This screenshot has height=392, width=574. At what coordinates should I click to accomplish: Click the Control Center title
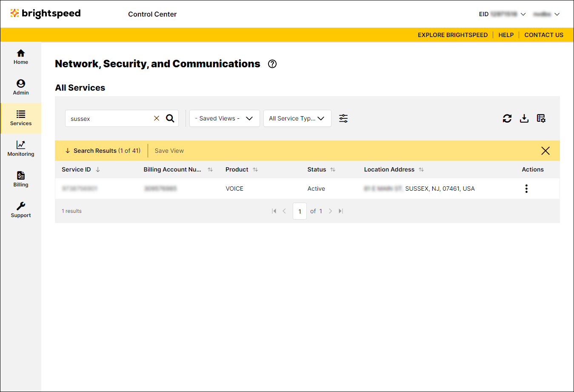pos(152,14)
